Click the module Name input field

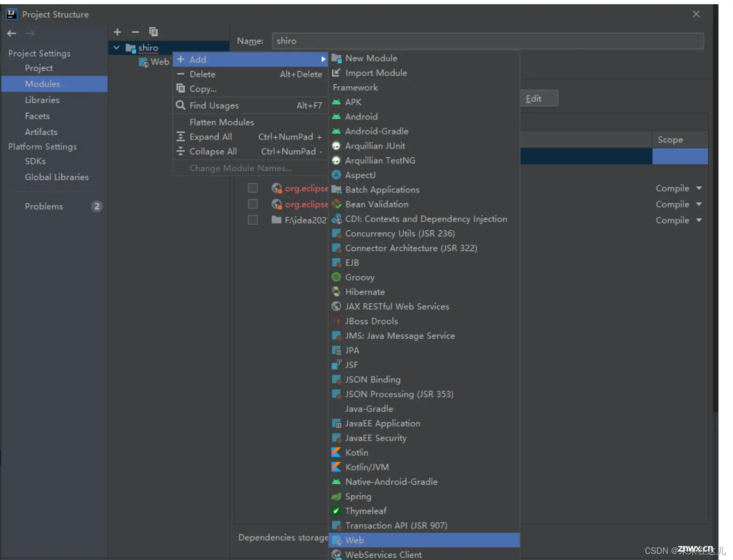(488, 41)
